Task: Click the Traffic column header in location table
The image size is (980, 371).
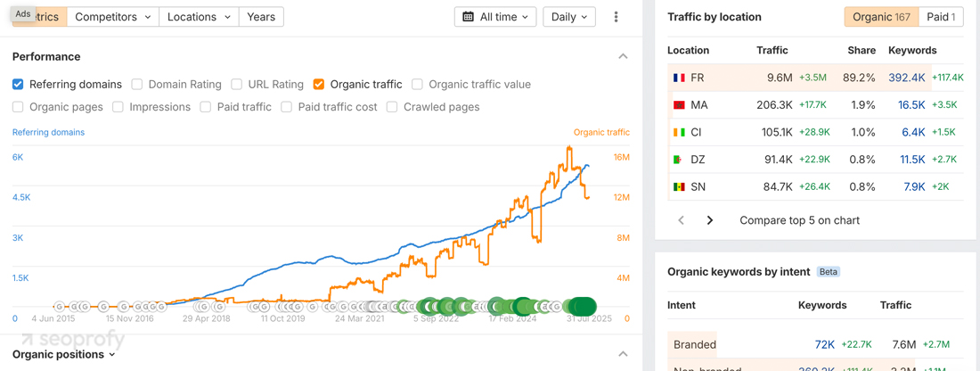Action: coord(772,50)
